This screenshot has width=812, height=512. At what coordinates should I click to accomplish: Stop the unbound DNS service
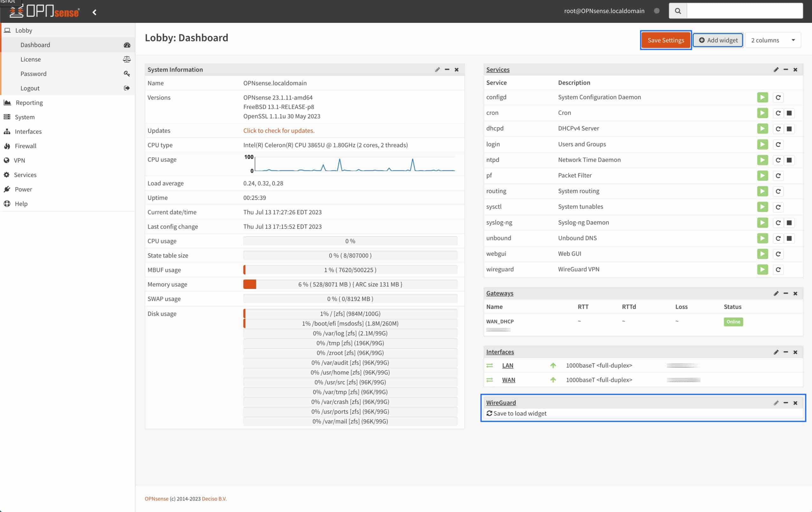pos(789,238)
